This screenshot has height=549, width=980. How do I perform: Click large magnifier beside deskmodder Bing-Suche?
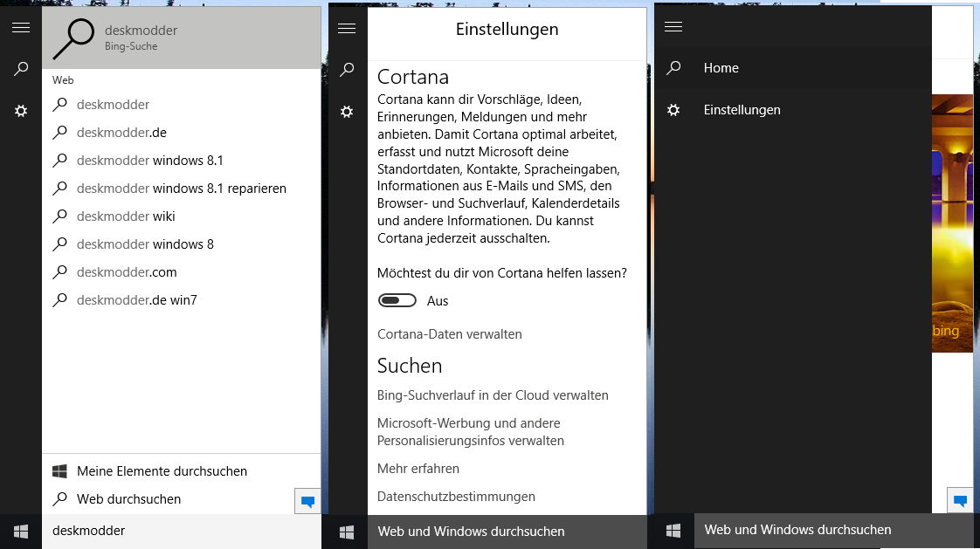73,38
